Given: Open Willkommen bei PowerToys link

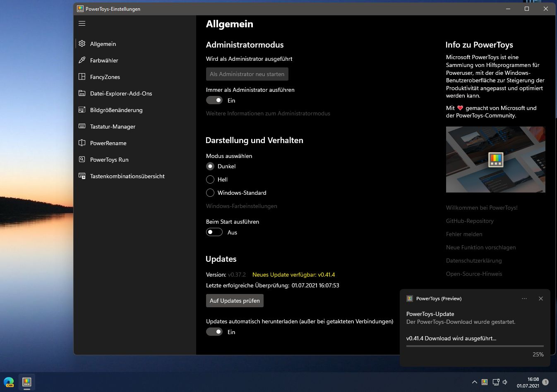Looking at the screenshot, I should 482,208.
